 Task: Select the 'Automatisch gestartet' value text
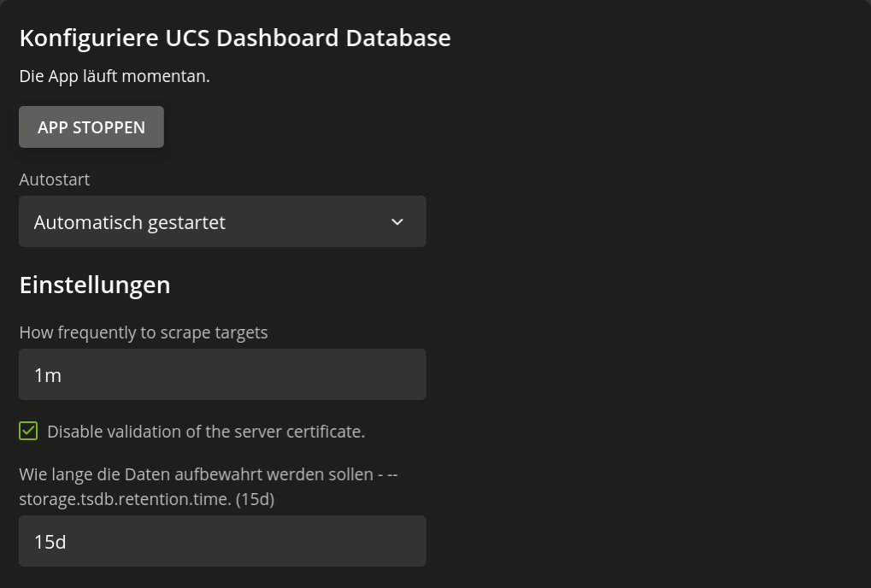pos(129,223)
